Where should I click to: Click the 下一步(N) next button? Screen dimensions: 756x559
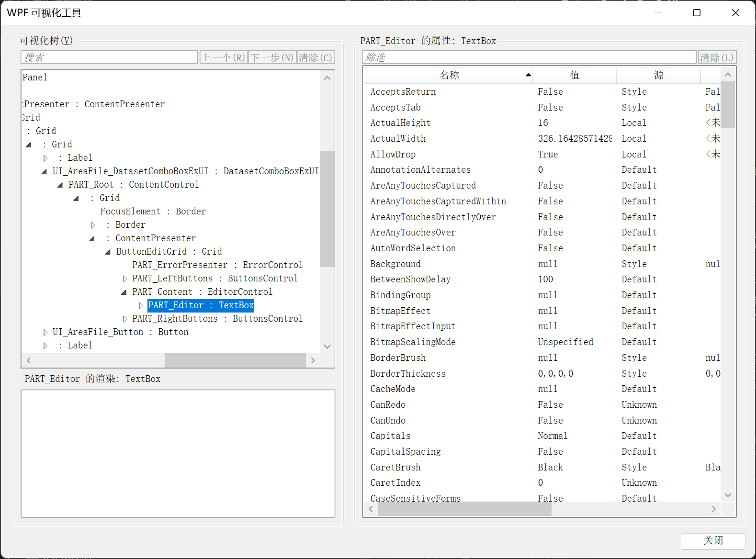[272, 57]
